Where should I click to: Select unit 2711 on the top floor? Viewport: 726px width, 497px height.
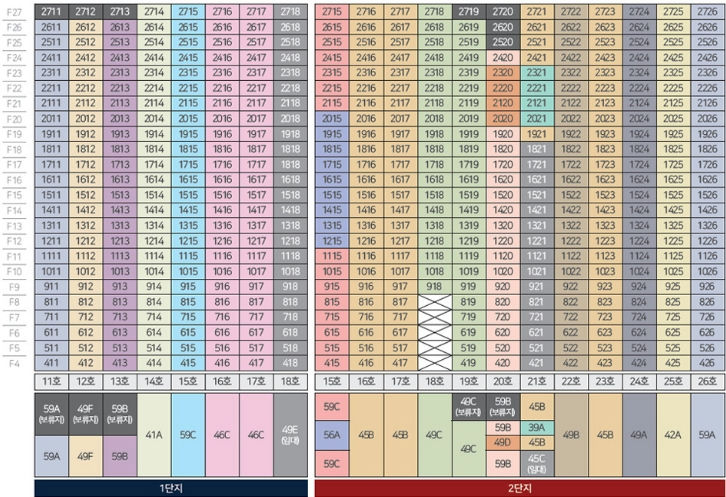tap(51, 12)
